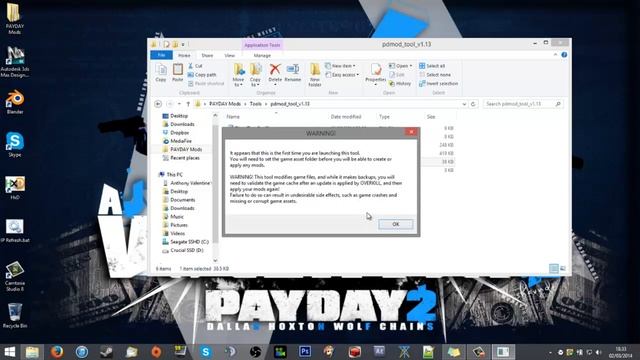Click the ribbon Help question mark icon

[x=564, y=55]
